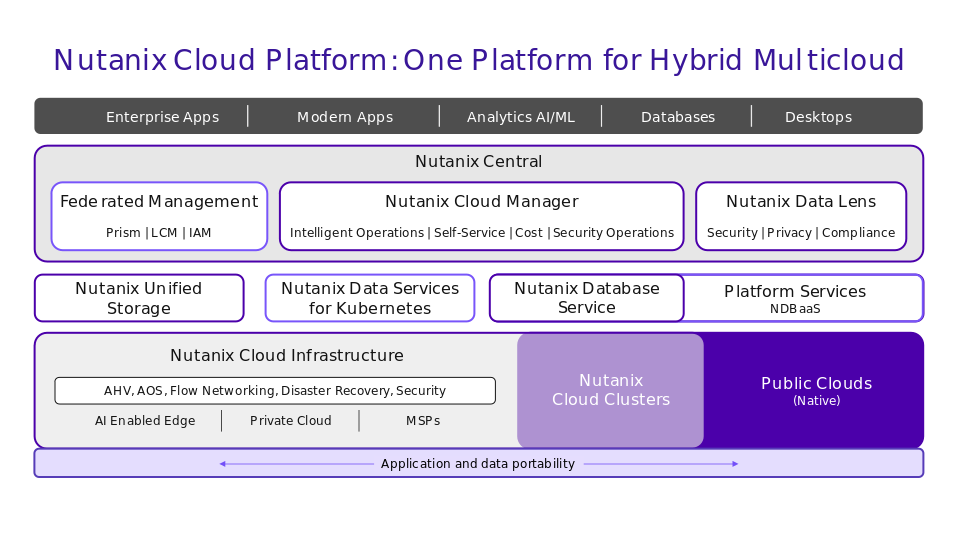Image resolution: width=960 pixels, height=540 pixels.
Task: Select Databases in the top bar
Action: (678, 117)
